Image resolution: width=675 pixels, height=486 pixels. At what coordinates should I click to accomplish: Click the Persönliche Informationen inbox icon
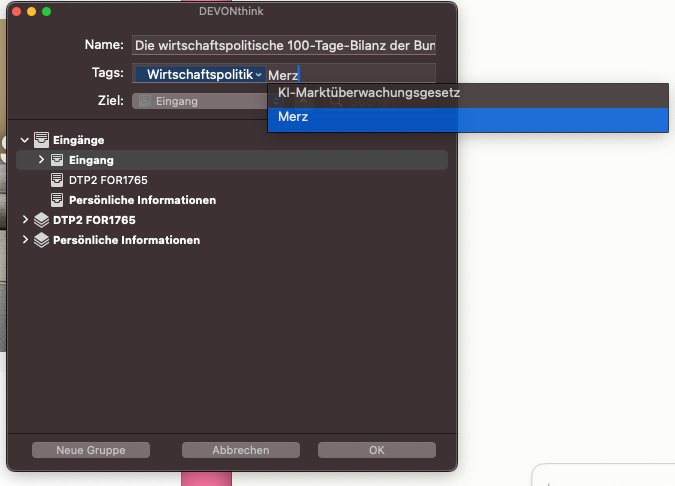click(57, 200)
